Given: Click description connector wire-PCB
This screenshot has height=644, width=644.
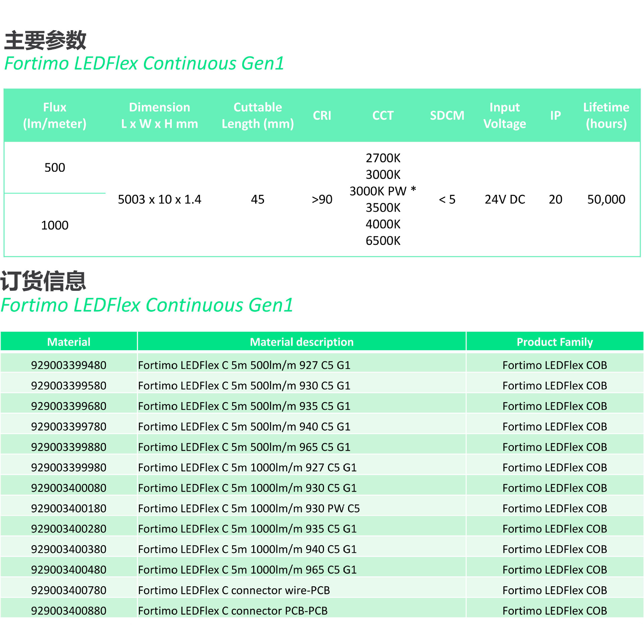Looking at the screenshot, I should point(234,590).
